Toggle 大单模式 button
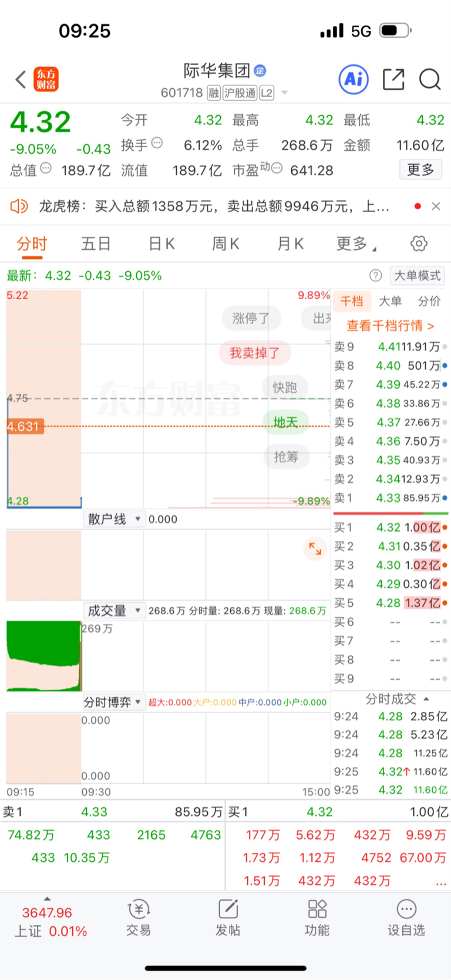This screenshot has height=980, width=451. pyautogui.click(x=418, y=275)
